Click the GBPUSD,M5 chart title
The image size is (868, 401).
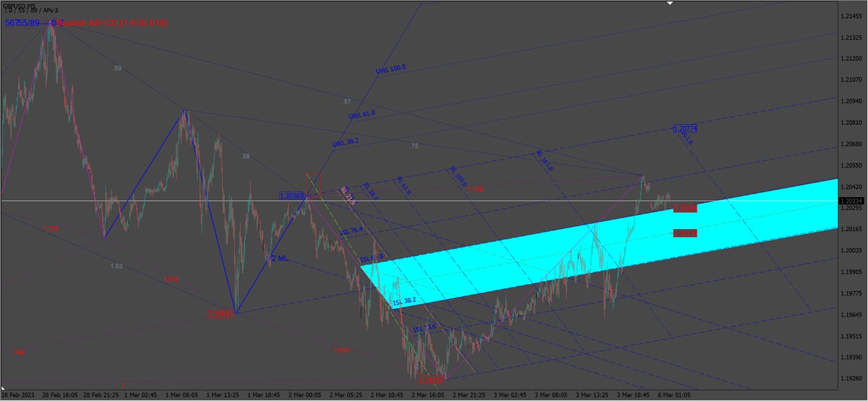18,6
